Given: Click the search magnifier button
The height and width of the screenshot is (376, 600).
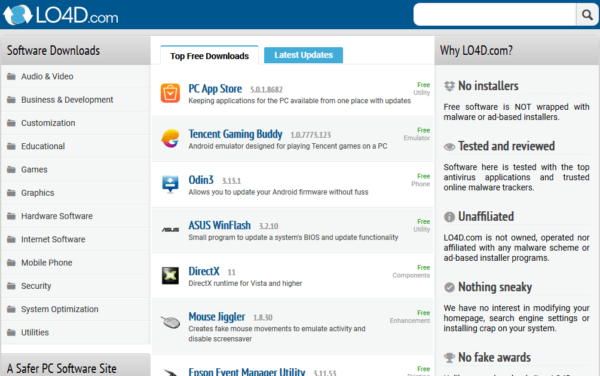Looking at the screenshot, I should pyautogui.click(x=587, y=15).
